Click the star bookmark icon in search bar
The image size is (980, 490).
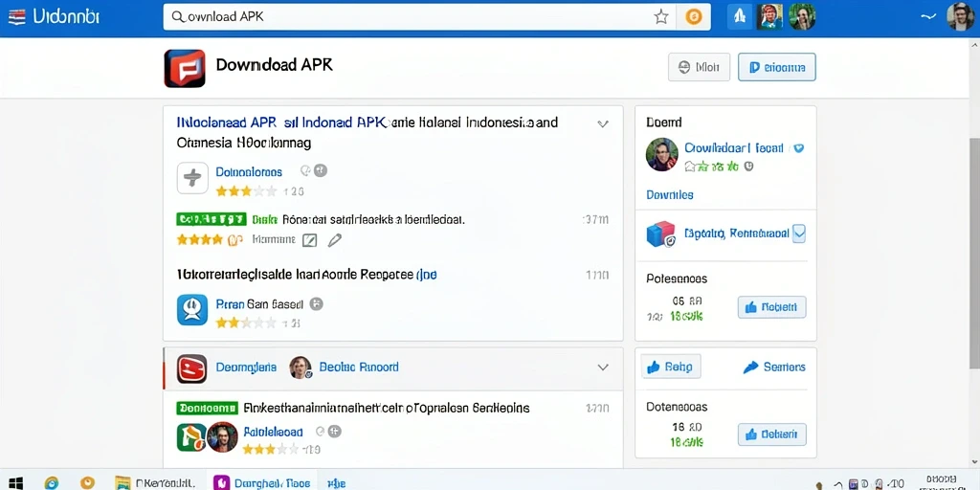point(661,17)
